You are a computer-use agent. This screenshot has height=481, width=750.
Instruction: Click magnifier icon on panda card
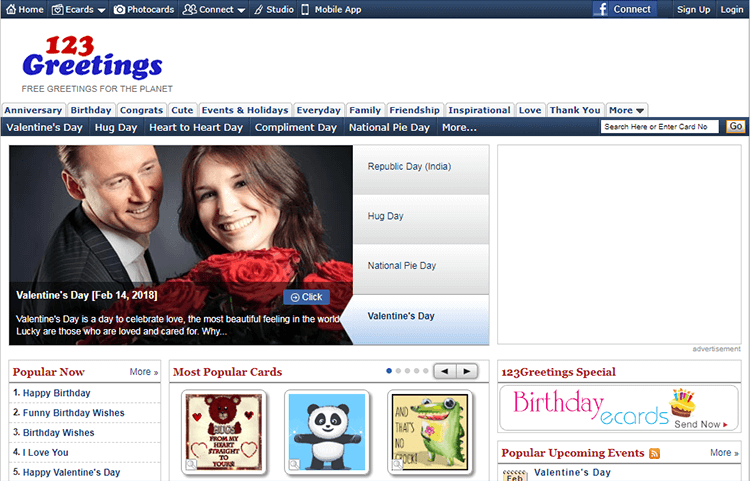pyautogui.click(x=294, y=464)
